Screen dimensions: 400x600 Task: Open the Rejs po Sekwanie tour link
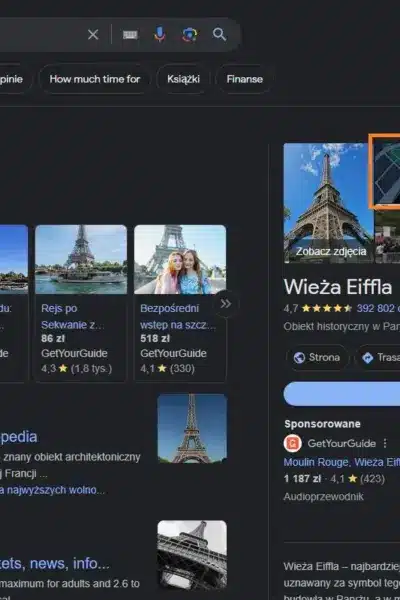tap(72, 316)
